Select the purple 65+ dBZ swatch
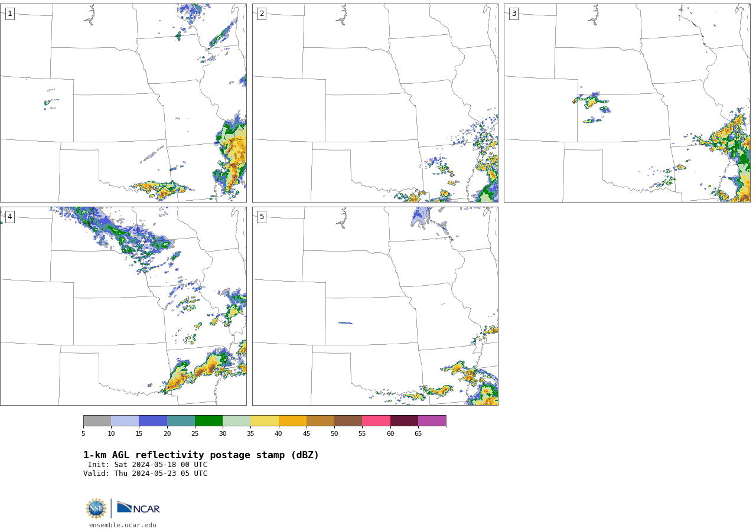 (432, 421)
